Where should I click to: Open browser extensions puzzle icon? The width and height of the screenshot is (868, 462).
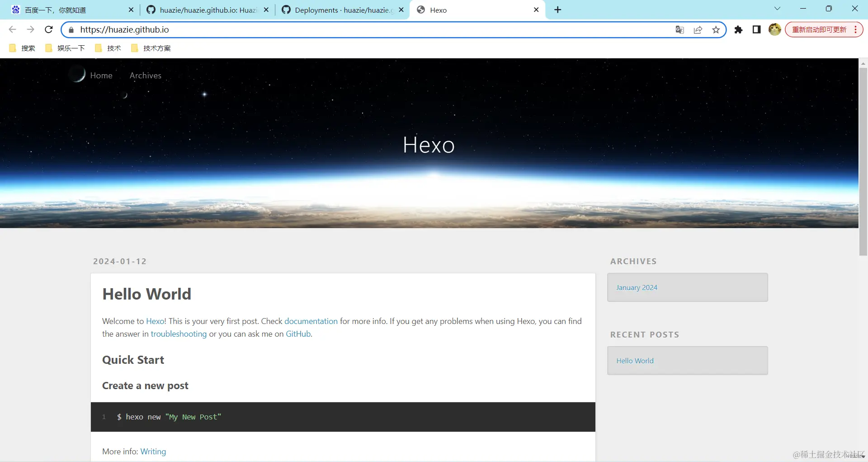tap(738, 30)
